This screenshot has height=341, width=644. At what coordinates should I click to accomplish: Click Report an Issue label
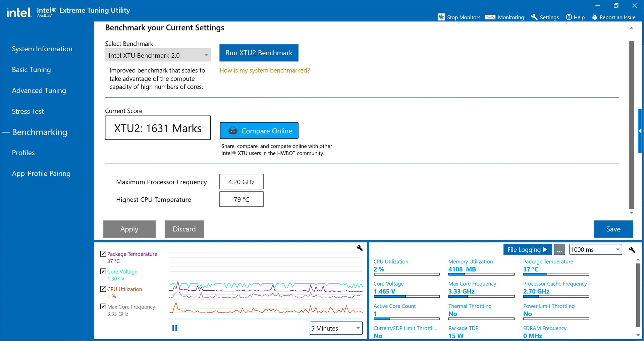[x=618, y=17]
